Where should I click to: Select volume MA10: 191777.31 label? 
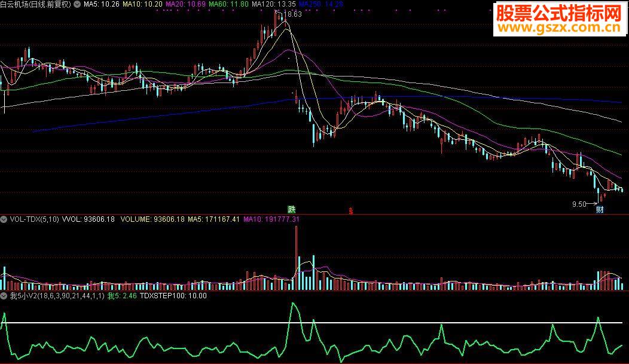[x=271, y=219]
